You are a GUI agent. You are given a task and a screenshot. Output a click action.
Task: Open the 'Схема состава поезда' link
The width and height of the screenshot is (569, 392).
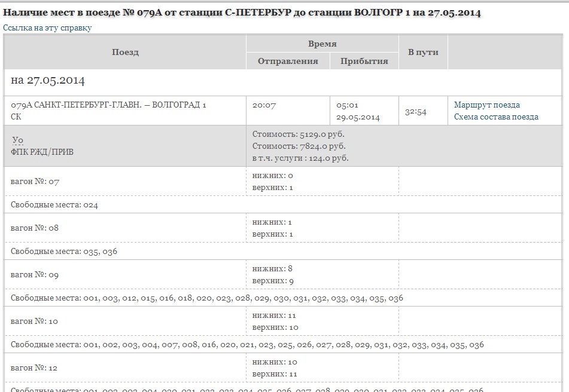tap(496, 117)
